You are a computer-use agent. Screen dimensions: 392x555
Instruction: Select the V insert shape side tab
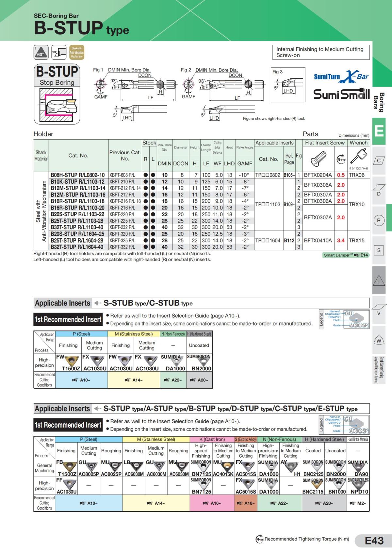pos(379,310)
